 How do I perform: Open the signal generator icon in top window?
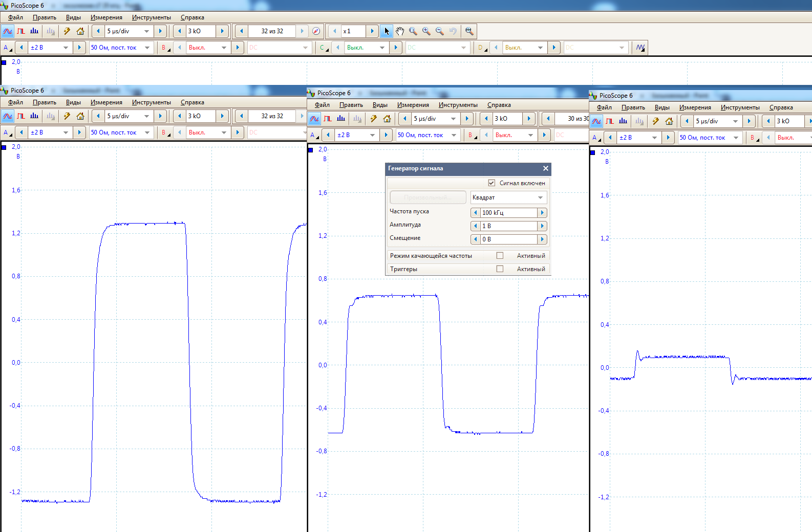(640, 48)
